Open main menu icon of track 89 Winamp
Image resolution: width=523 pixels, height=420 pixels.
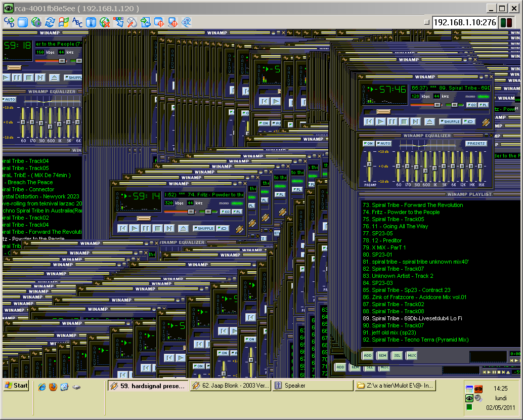361,77
